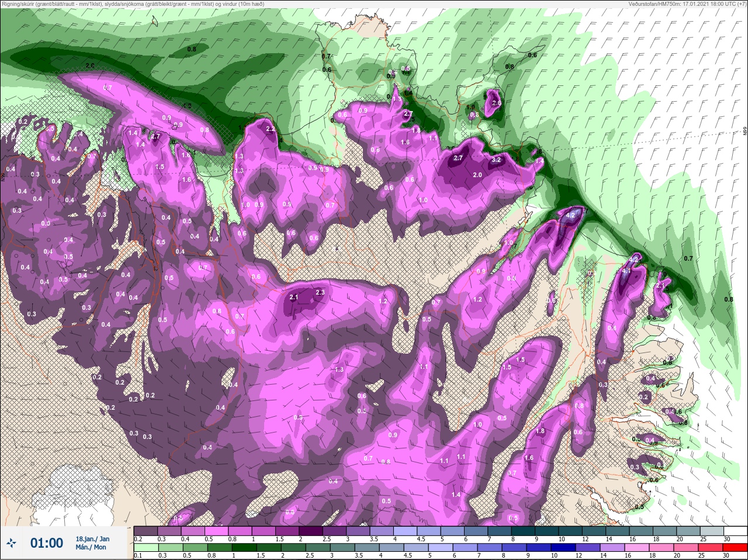748x560 pixels.
Task: Click the 4.1 precipitation value on the map
Action: pos(626,271)
